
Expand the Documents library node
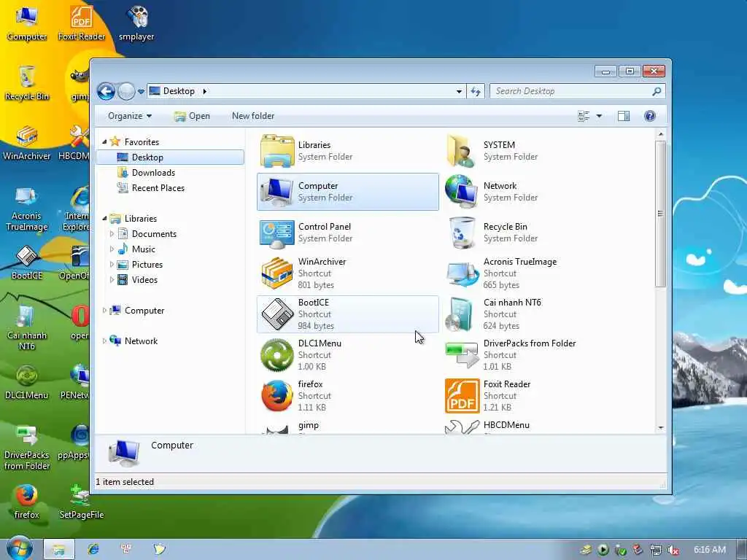click(x=112, y=234)
